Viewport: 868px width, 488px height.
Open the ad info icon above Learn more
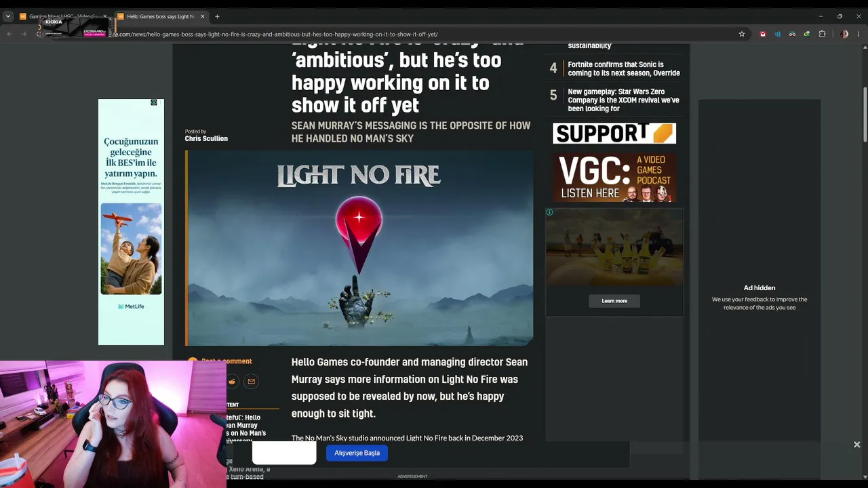tap(549, 212)
